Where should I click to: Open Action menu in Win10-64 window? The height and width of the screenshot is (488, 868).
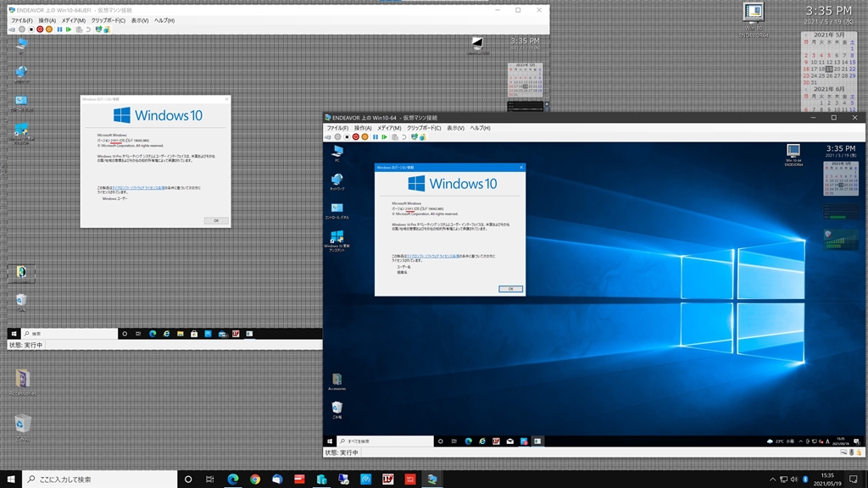(x=363, y=128)
